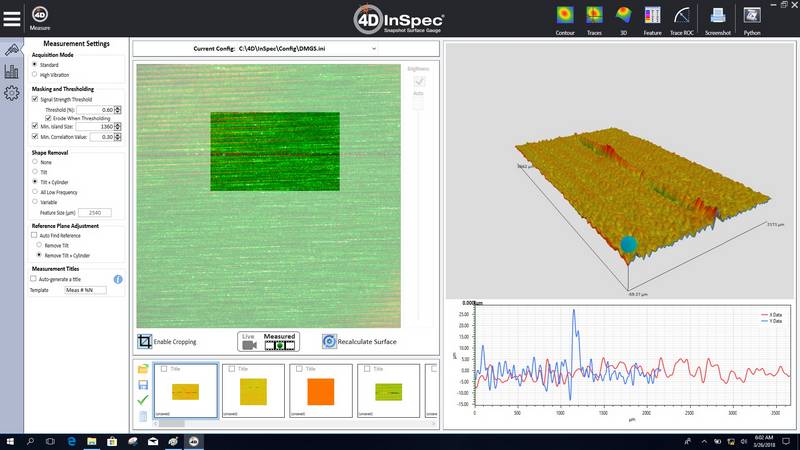Click the Y Data legend entry

tap(771, 321)
